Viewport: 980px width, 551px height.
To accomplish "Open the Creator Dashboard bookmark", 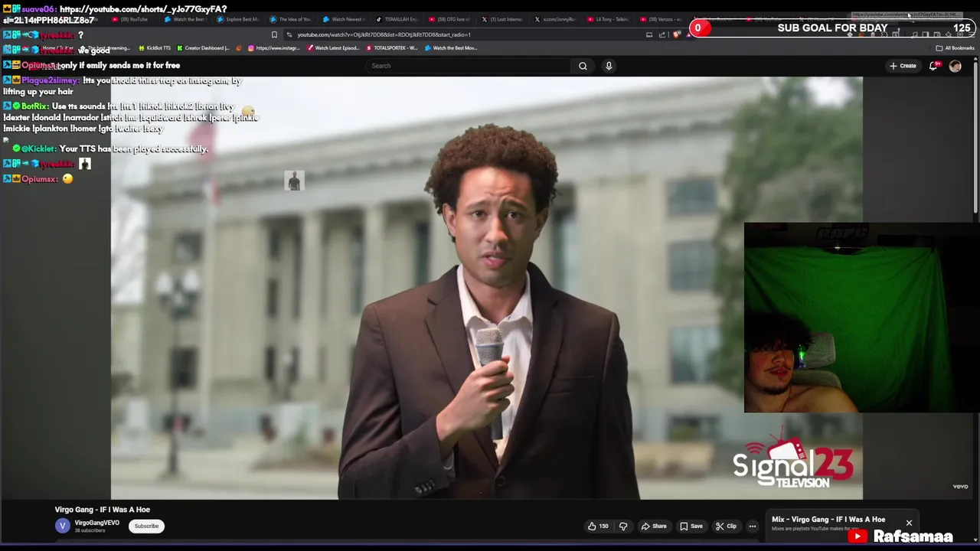I will click(203, 48).
